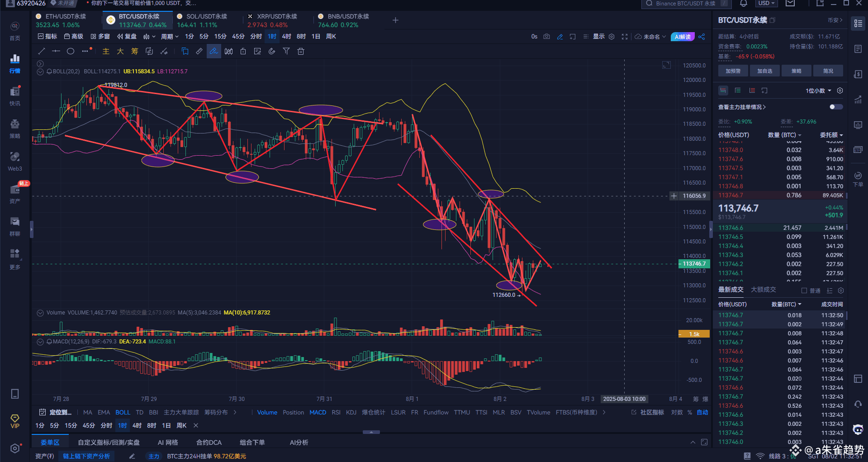Open chart settings hexagon icon
868x462 pixels.
[x=612, y=37]
